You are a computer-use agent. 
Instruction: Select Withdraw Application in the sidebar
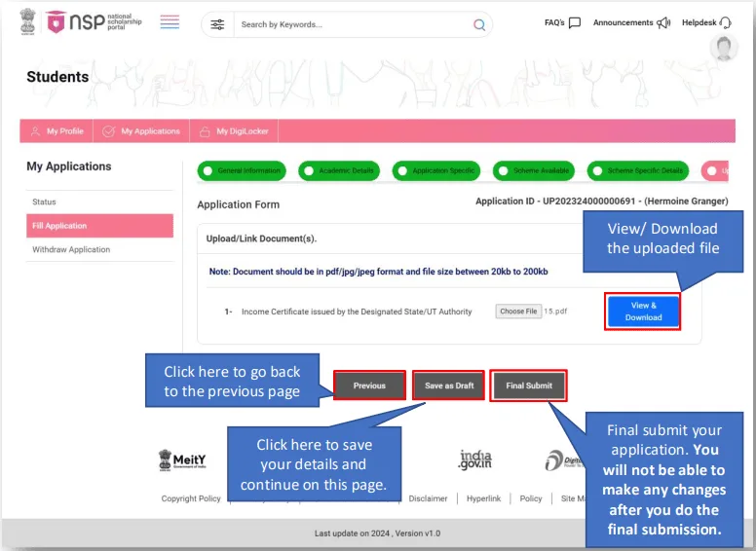coord(99,249)
